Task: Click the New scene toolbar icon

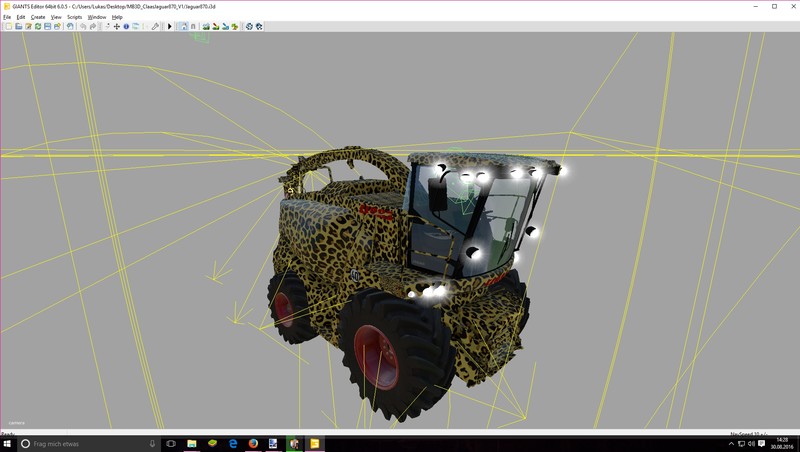Action: coord(8,26)
